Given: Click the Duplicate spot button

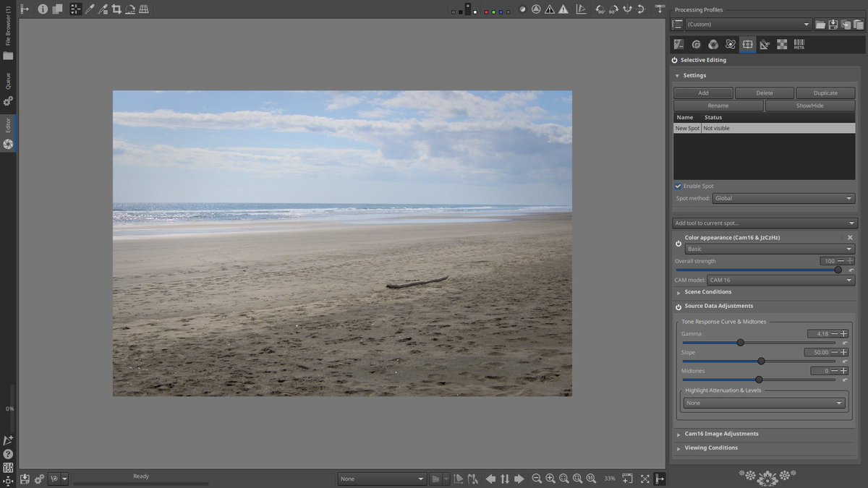Looking at the screenshot, I should [x=825, y=93].
